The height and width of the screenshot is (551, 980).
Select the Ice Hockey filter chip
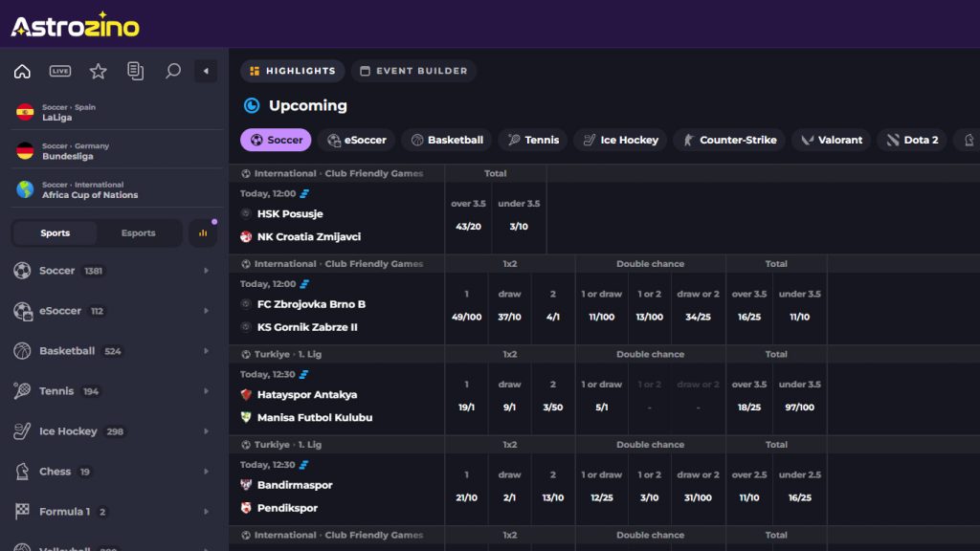[x=620, y=140]
